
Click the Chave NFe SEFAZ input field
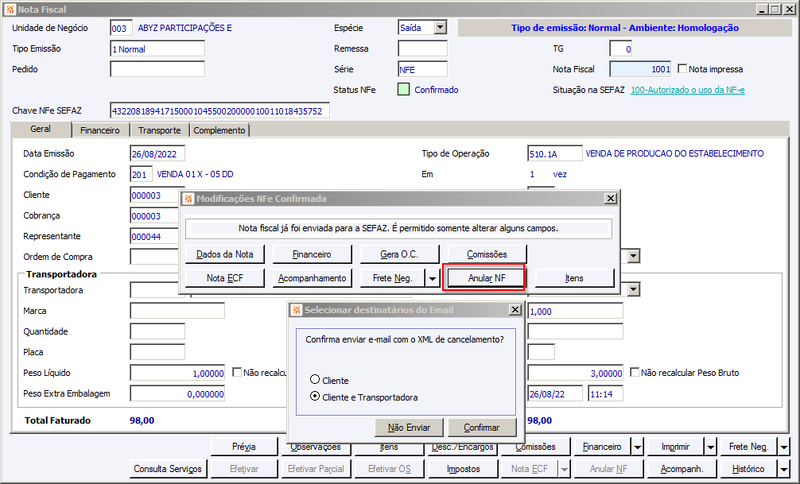point(219,111)
